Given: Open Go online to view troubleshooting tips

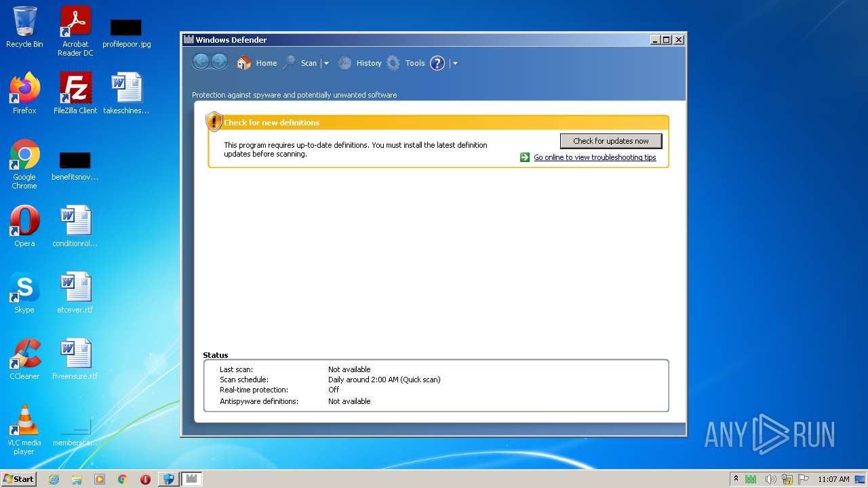Looking at the screenshot, I should tap(595, 157).
